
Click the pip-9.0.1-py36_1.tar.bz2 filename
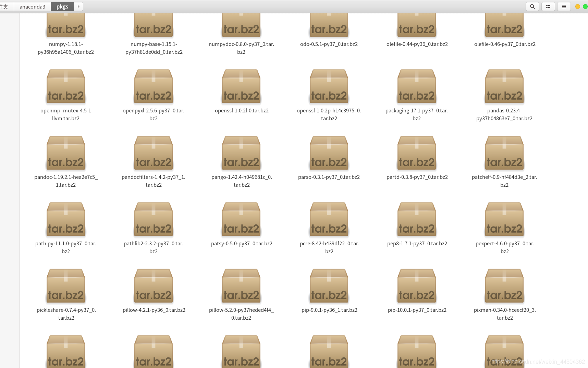(x=329, y=310)
